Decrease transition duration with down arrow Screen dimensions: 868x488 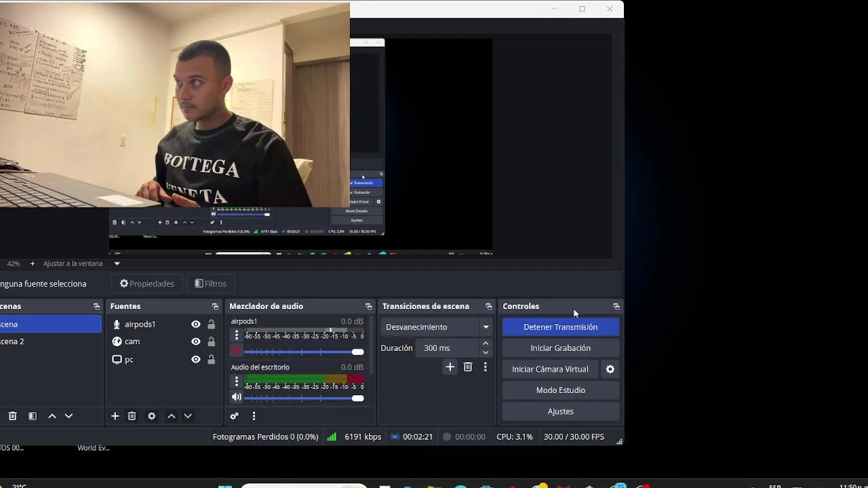486,352
